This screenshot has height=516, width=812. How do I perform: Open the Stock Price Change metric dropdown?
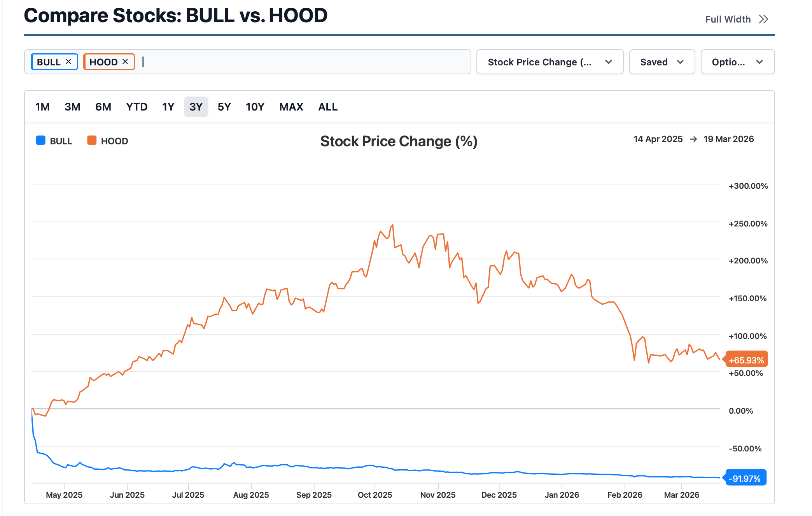point(549,62)
